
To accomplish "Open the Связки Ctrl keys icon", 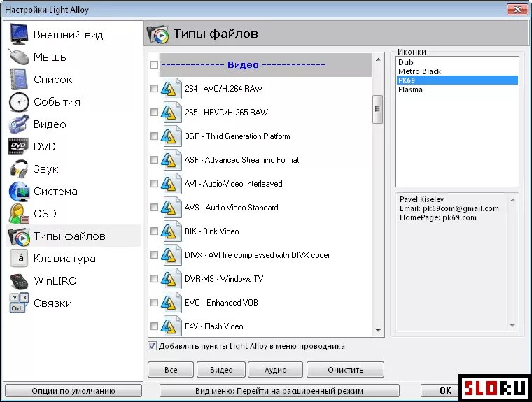I will pyautogui.click(x=19, y=303).
